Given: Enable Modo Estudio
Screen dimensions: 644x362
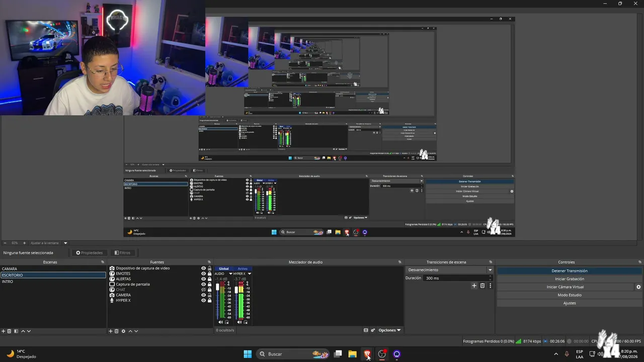Looking at the screenshot, I should pyautogui.click(x=570, y=295).
